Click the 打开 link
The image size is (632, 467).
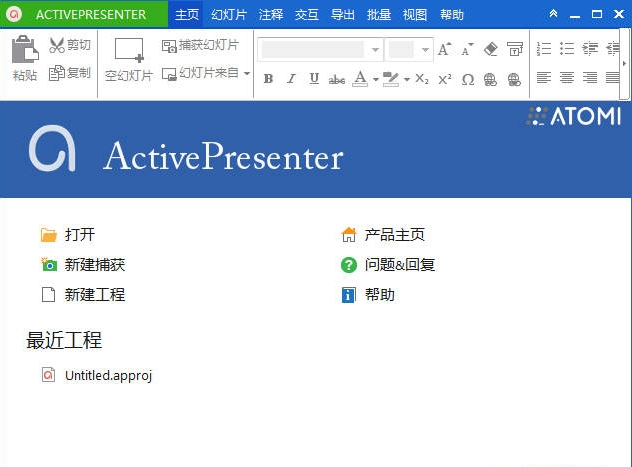point(68,235)
